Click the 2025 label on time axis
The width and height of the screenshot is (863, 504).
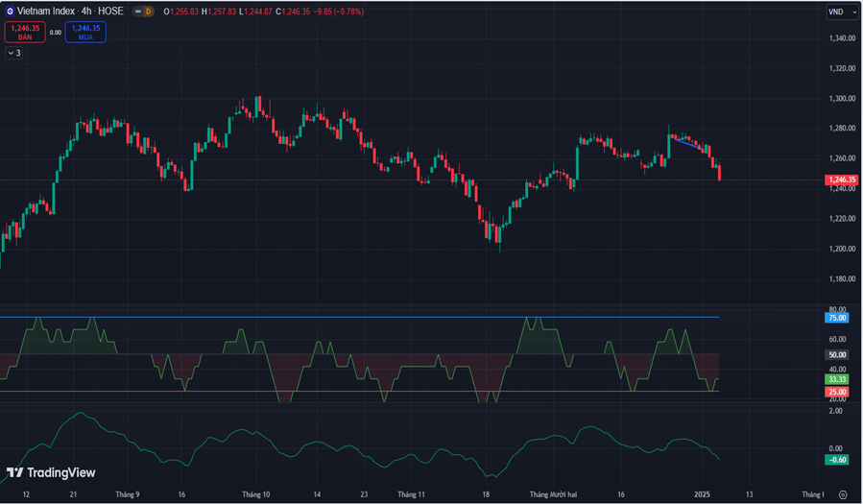702,494
